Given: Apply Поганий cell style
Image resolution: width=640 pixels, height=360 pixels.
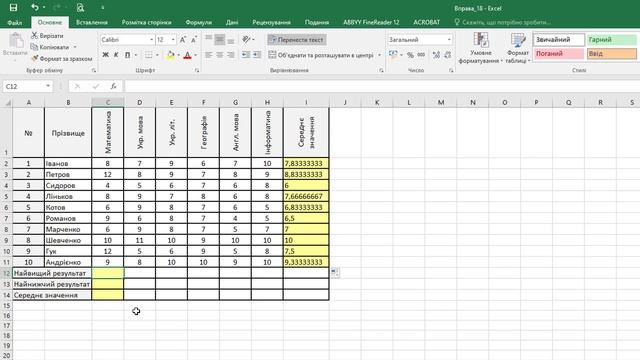Looking at the screenshot, I should (558, 53).
